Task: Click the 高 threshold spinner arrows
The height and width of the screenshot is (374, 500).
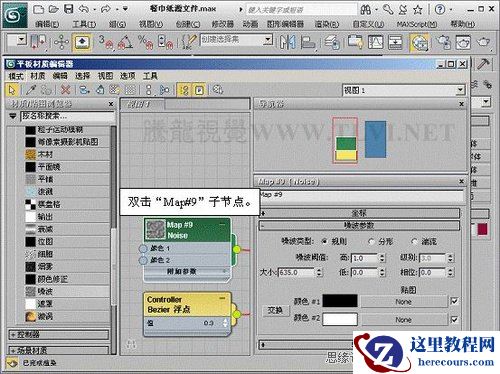Action: [382, 258]
